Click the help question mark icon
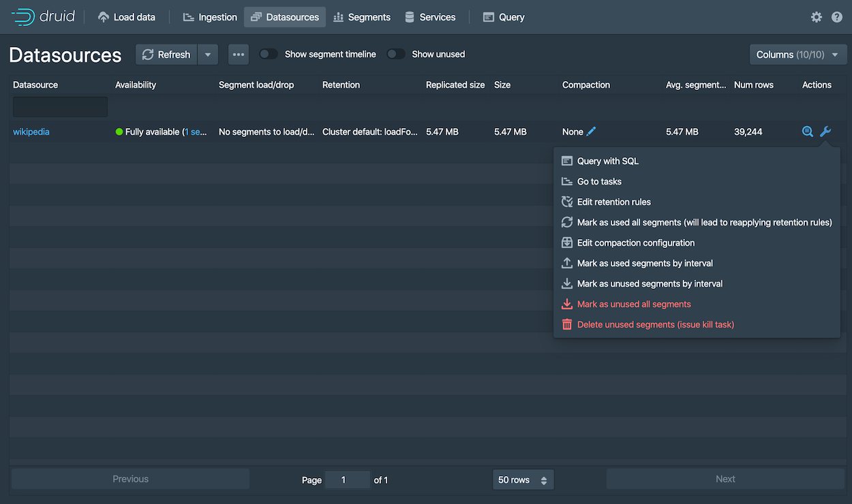Viewport: 852px width, 504px height. [838, 16]
